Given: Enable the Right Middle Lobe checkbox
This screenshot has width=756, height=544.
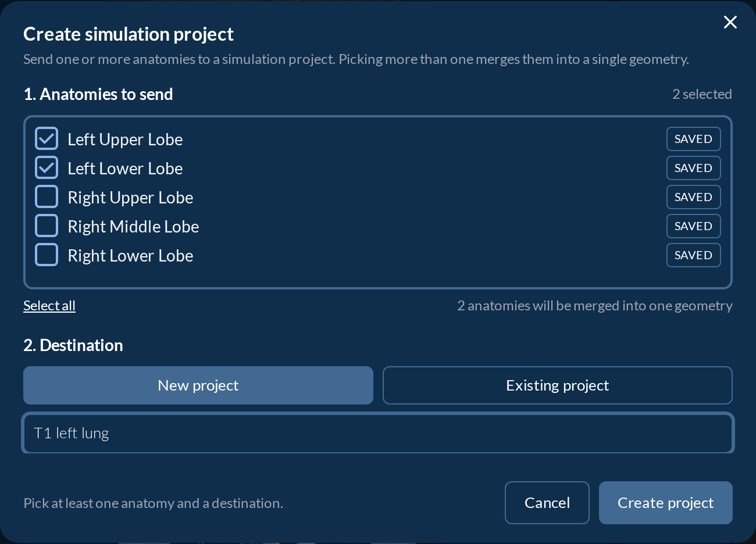Looking at the screenshot, I should pyautogui.click(x=47, y=226).
